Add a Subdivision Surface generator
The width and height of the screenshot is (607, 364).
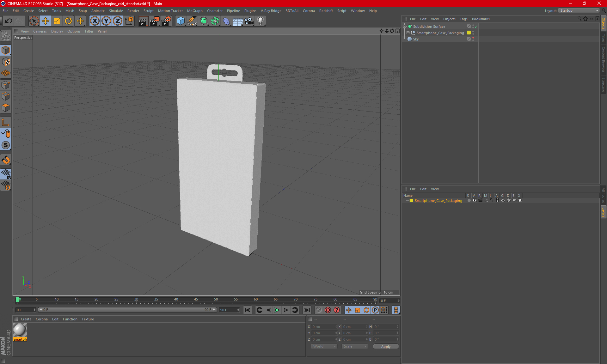pos(204,21)
